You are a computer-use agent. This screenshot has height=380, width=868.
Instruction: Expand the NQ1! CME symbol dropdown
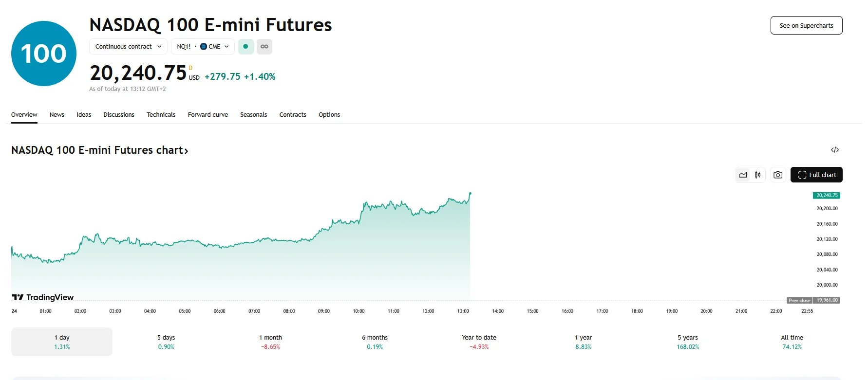click(203, 47)
